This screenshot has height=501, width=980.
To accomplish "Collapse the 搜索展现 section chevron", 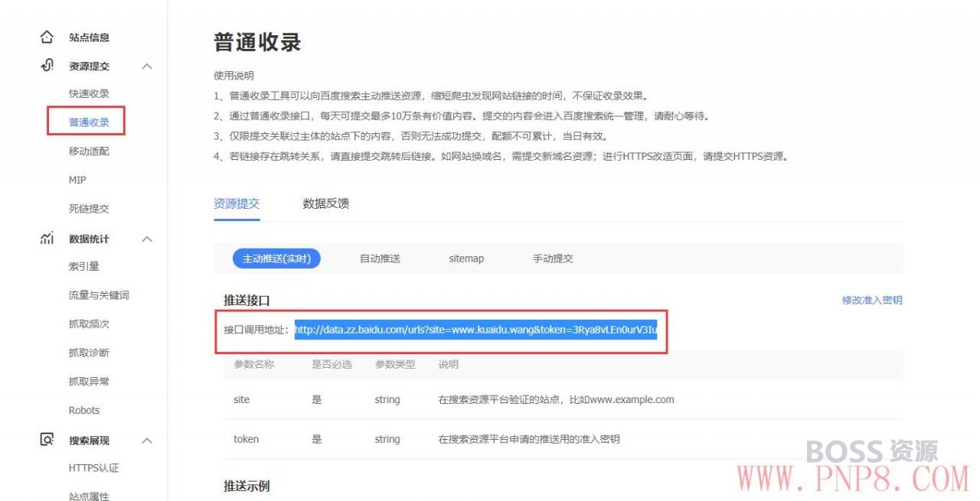I will pos(147,441).
